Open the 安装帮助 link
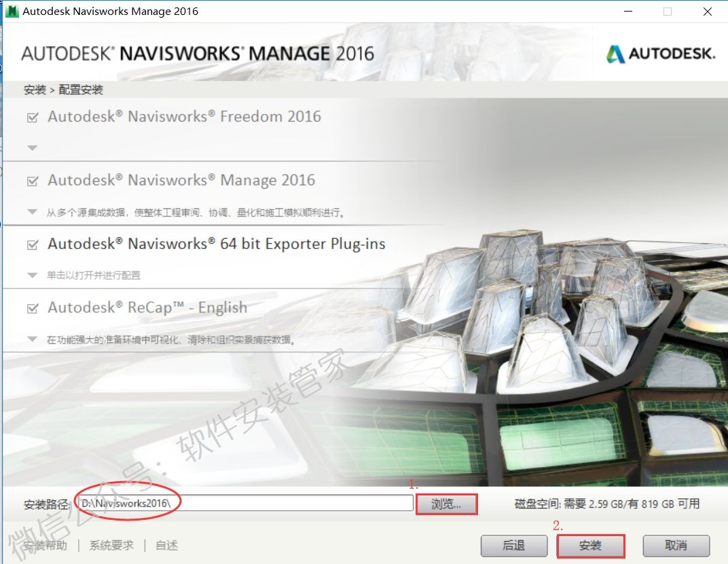 [45, 546]
